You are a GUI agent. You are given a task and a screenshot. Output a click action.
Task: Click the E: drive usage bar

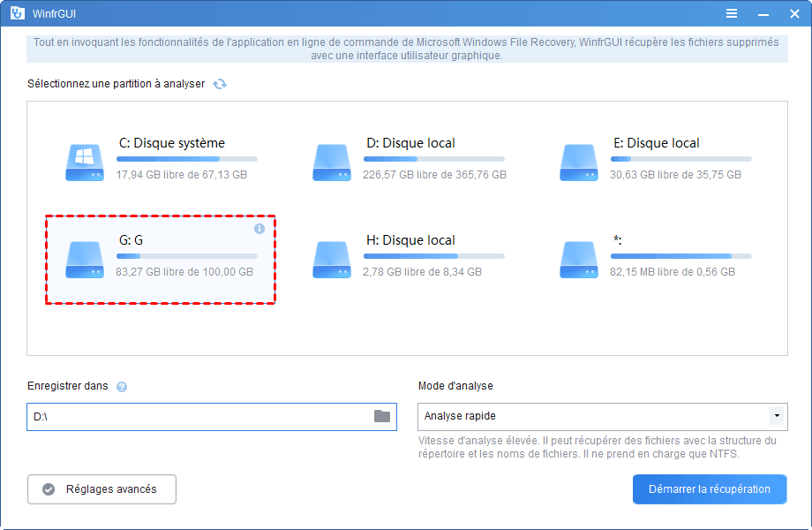[x=681, y=159]
